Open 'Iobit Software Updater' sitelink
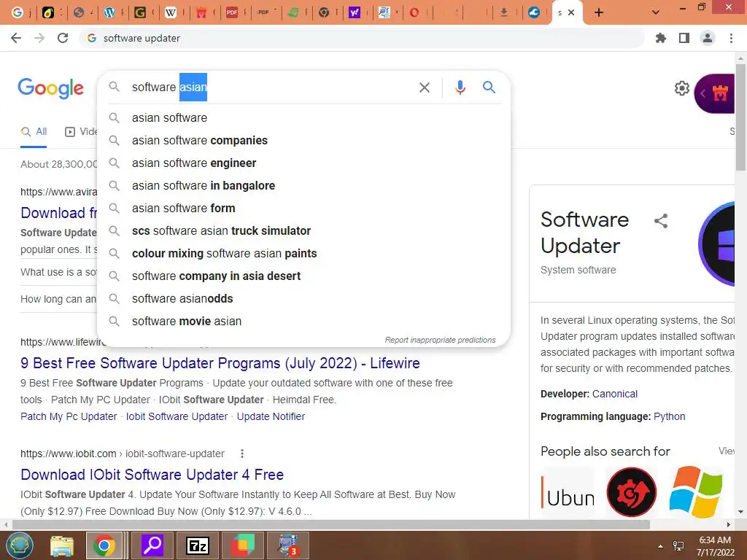The height and width of the screenshot is (560, 747). (177, 416)
